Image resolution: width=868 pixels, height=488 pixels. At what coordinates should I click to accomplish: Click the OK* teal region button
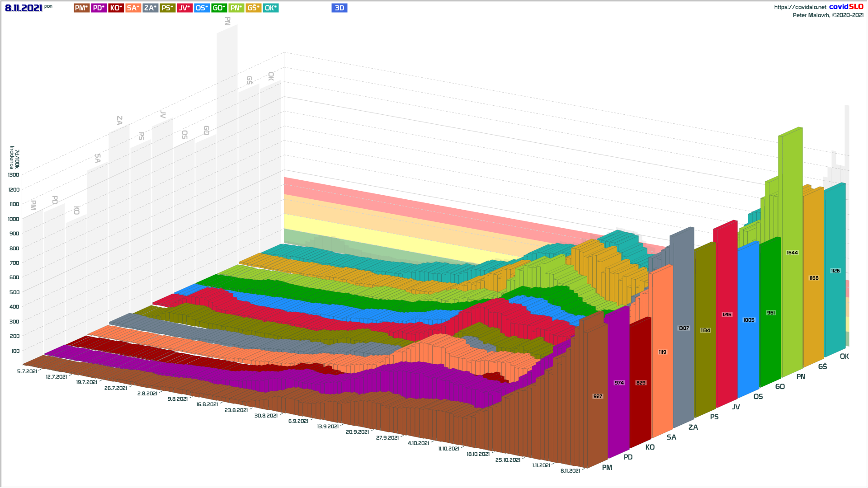pyautogui.click(x=270, y=8)
